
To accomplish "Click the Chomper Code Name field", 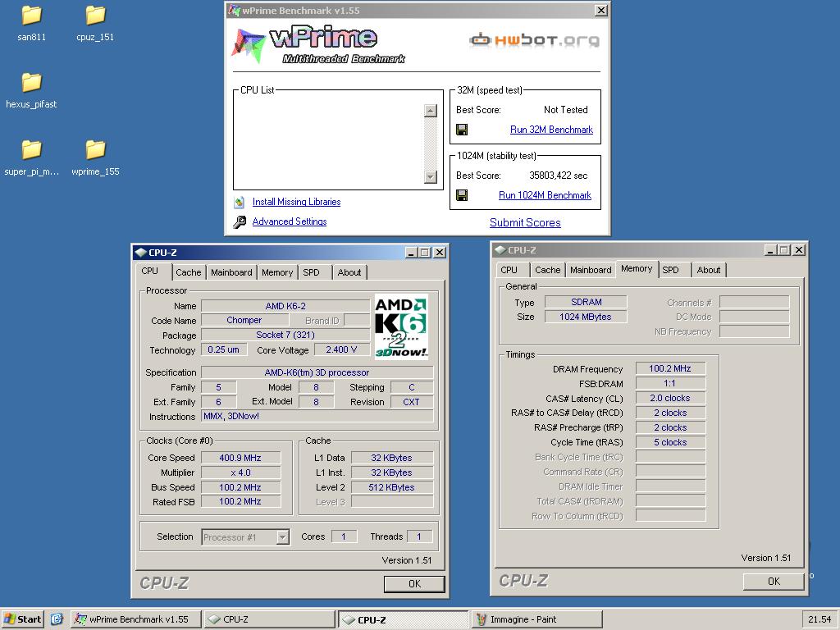I will tap(244, 321).
